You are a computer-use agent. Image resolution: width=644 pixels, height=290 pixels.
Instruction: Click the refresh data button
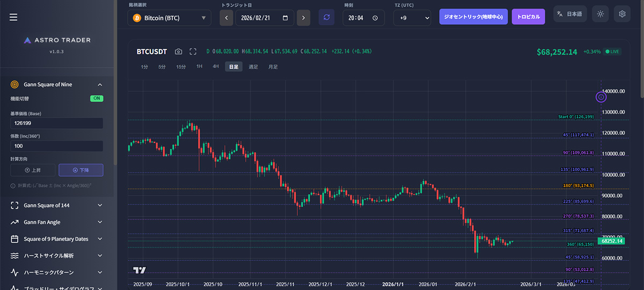click(326, 17)
